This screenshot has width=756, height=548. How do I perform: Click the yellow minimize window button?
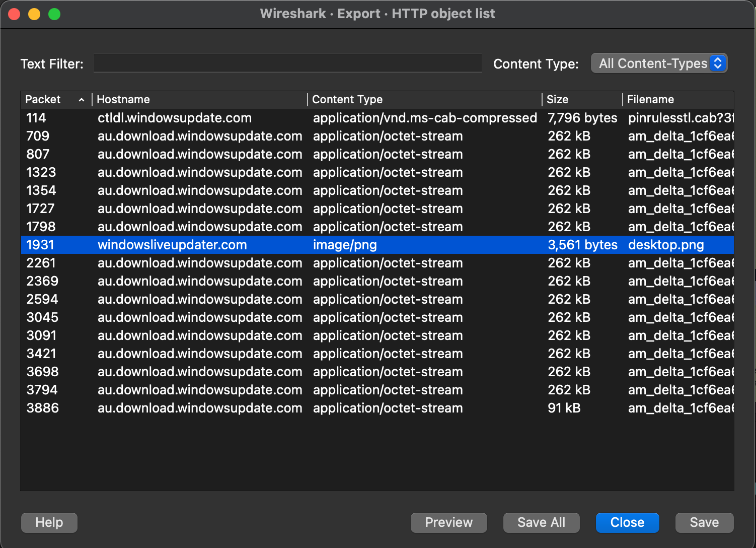point(34,14)
